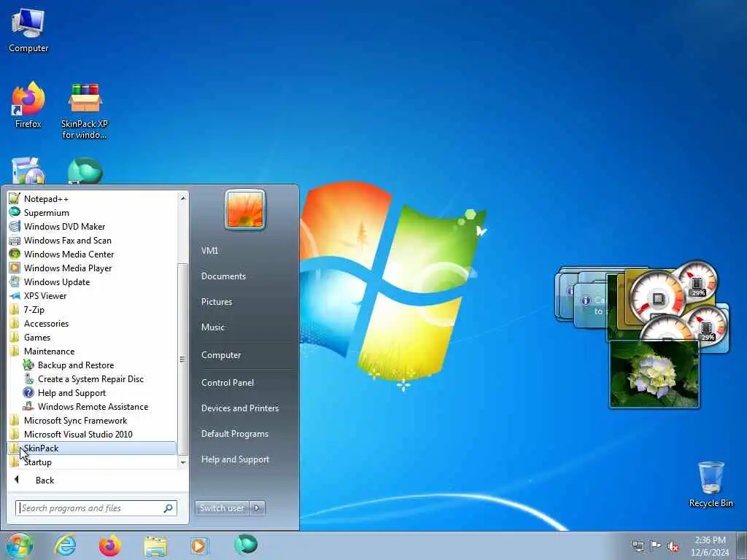Click the muted volume tray icon

(673, 547)
